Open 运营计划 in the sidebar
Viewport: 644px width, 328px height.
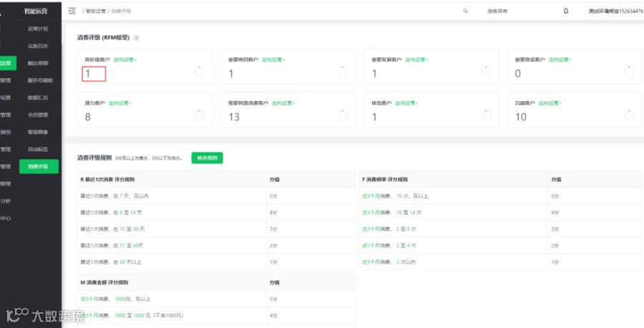tap(38, 29)
